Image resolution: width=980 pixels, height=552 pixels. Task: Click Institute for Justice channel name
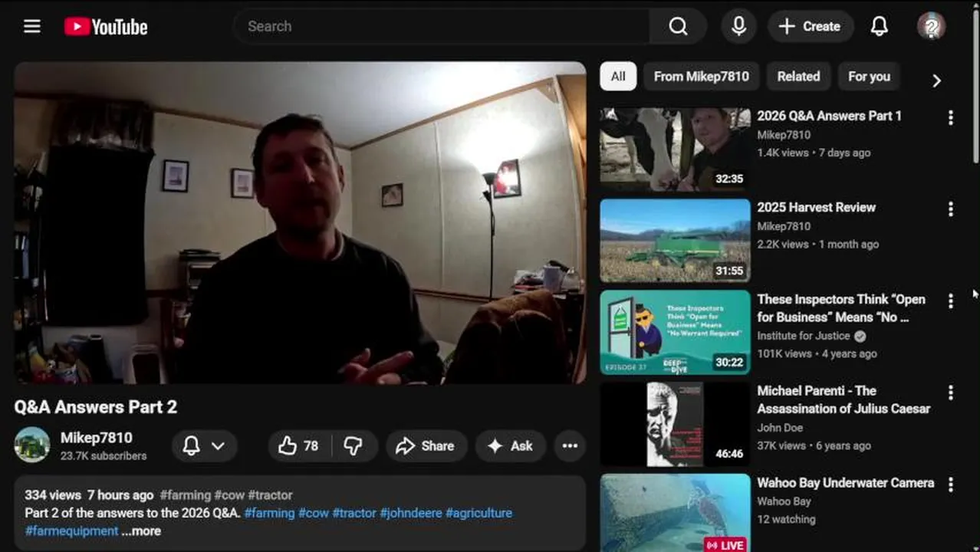pyautogui.click(x=804, y=336)
